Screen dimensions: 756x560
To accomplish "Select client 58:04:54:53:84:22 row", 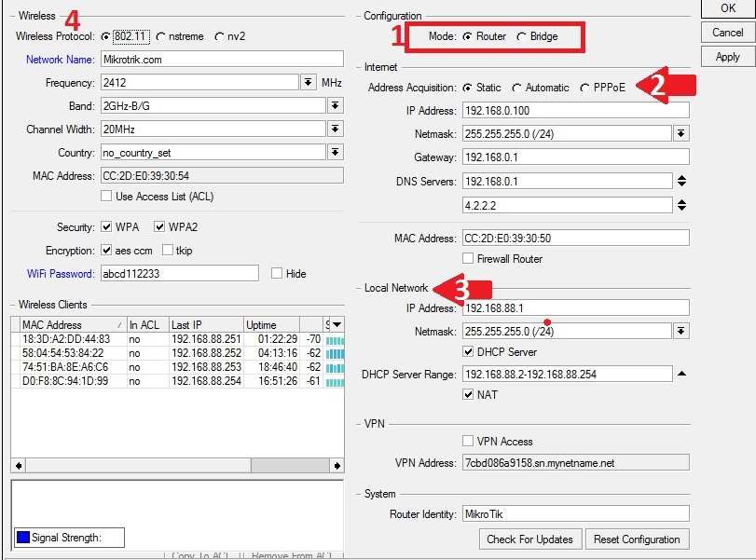I will pos(177,353).
